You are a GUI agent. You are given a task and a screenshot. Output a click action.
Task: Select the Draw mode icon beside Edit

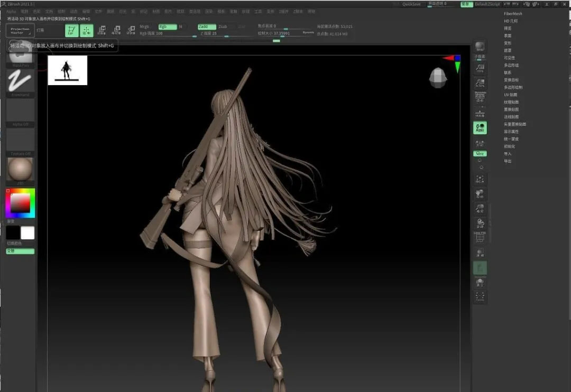click(x=87, y=31)
